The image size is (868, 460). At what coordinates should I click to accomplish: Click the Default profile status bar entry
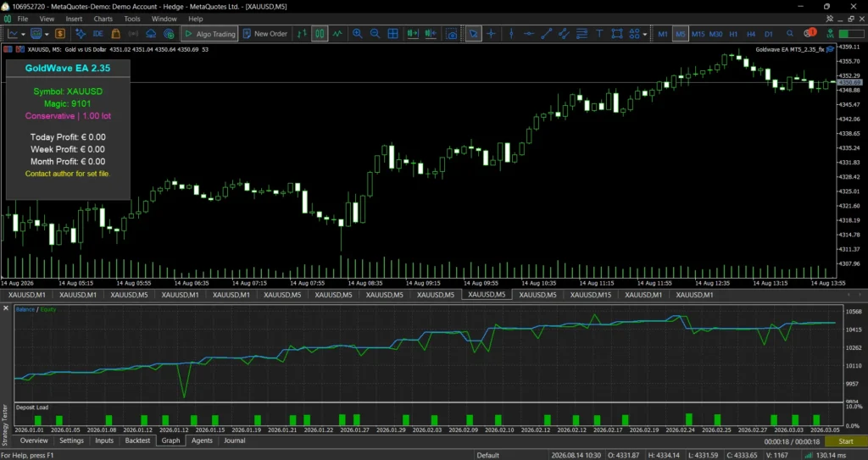pos(487,455)
